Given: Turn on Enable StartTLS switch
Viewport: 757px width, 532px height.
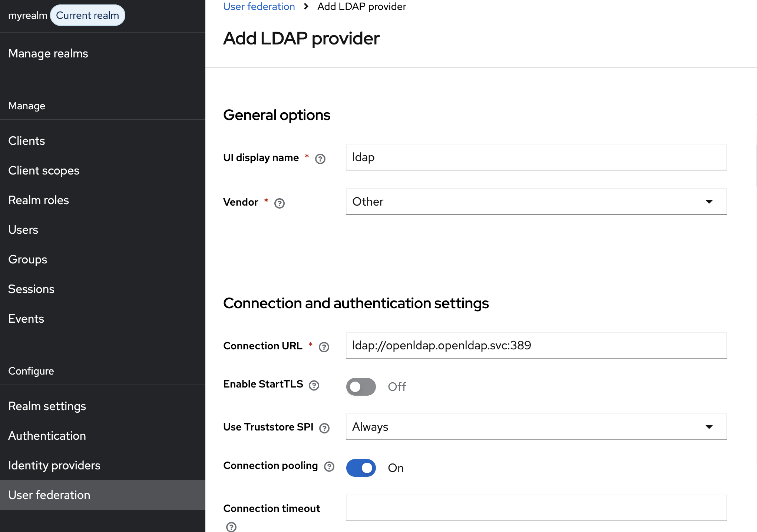Looking at the screenshot, I should (x=361, y=387).
